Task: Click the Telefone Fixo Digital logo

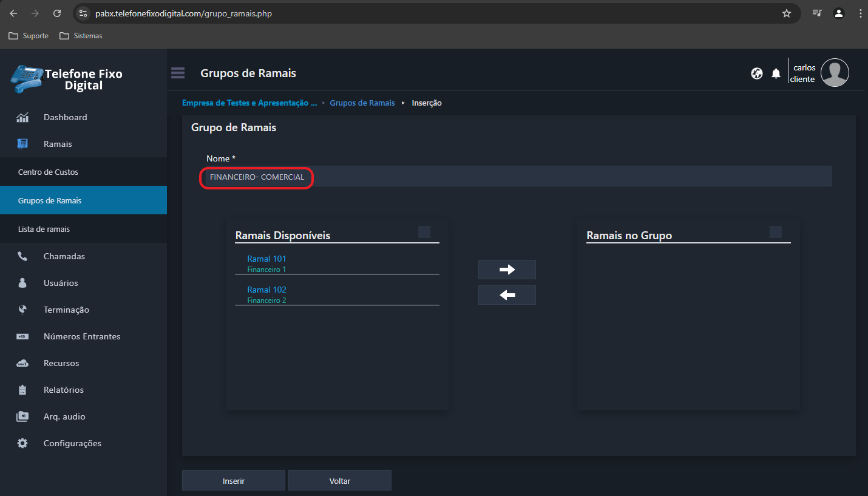Action: [67, 79]
